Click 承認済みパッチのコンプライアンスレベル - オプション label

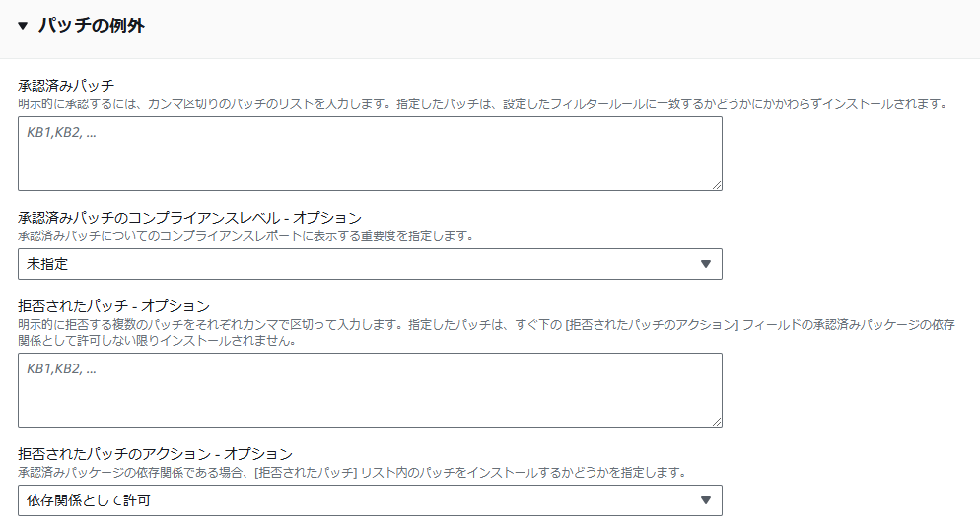(189, 218)
